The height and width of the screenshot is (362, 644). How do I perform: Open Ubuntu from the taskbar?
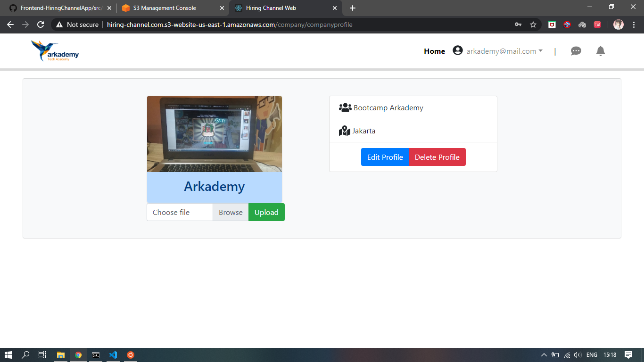131,355
